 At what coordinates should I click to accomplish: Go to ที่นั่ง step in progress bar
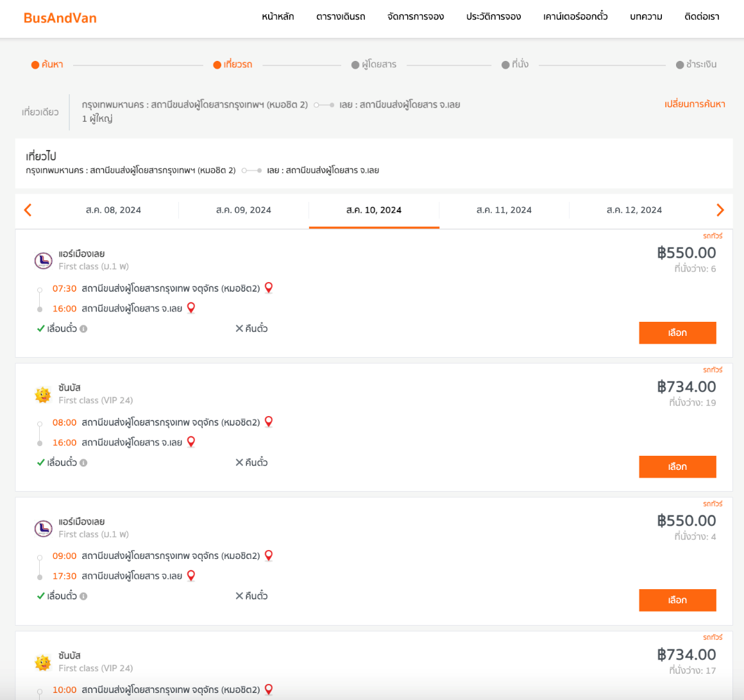click(x=515, y=65)
